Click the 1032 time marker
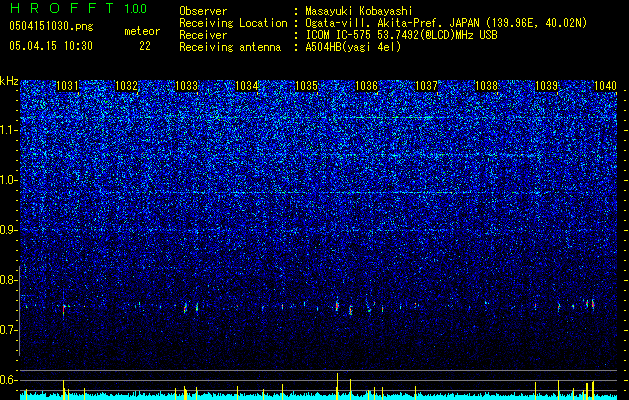The image size is (629, 400). (127, 86)
